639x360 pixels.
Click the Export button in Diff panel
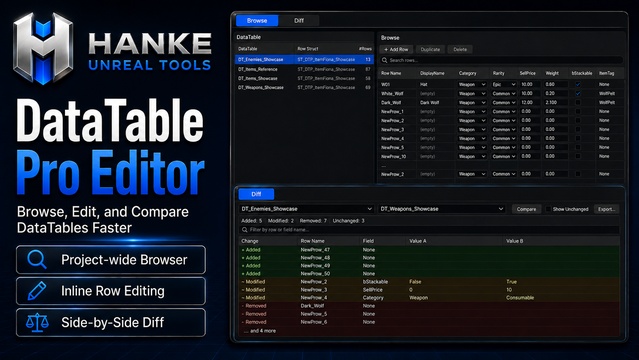[x=606, y=209]
